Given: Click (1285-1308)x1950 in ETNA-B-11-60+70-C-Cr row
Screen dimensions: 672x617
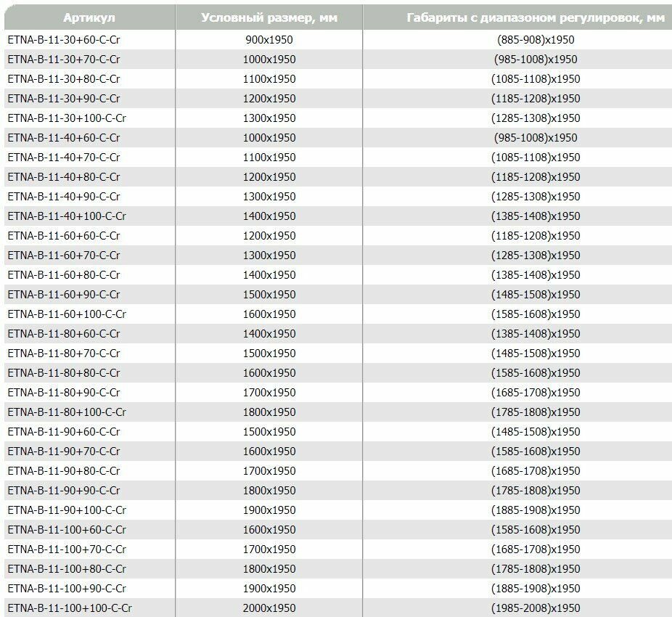Looking at the screenshot, I should click(x=536, y=256).
